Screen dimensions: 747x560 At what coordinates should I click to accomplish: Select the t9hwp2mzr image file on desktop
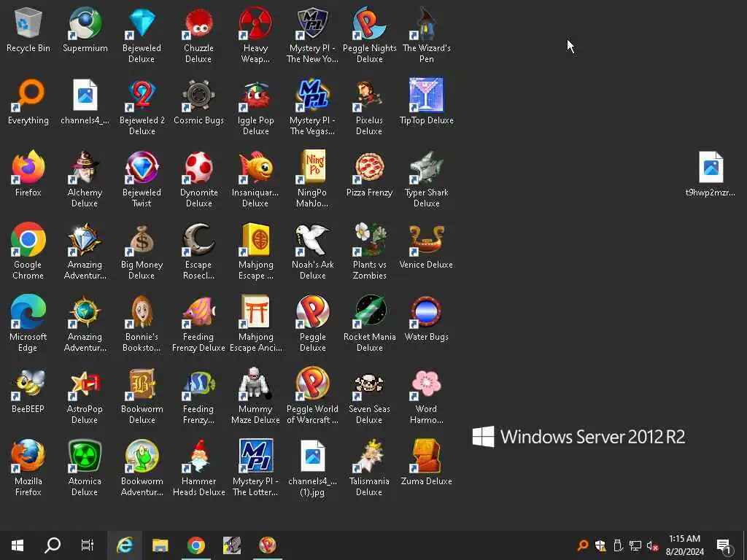[711, 174]
